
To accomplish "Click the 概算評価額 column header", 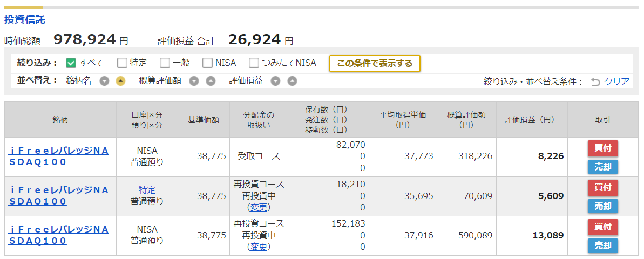I will click(466, 119).
